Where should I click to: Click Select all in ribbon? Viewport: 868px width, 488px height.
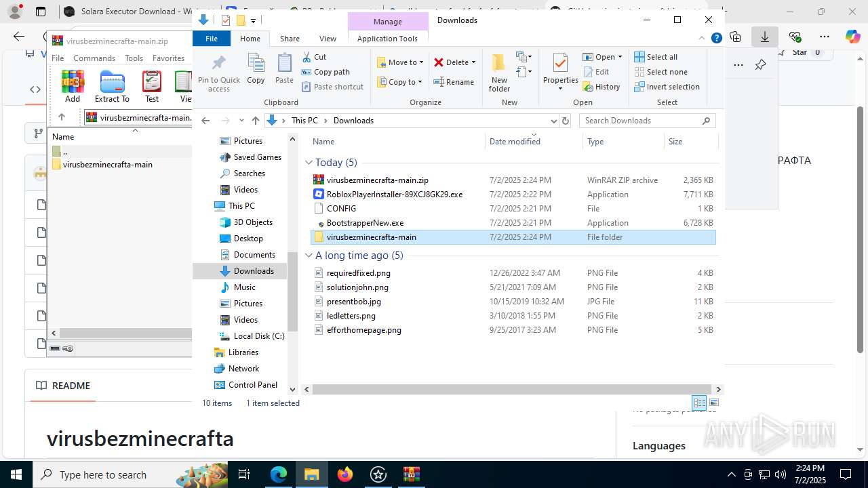(656, 57)
